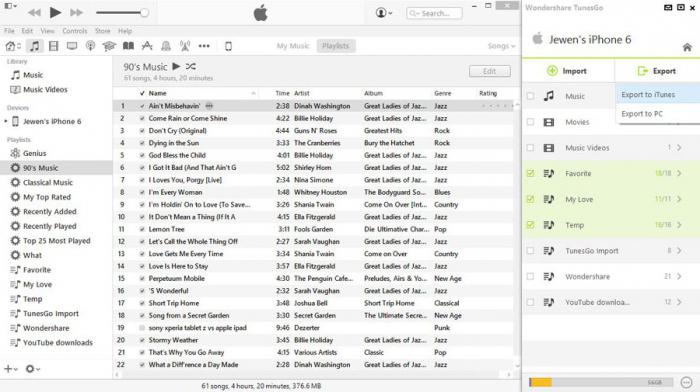The image size is (700, 392).
Task: Choose Export to iTunes option
Action: pos(648,95)
